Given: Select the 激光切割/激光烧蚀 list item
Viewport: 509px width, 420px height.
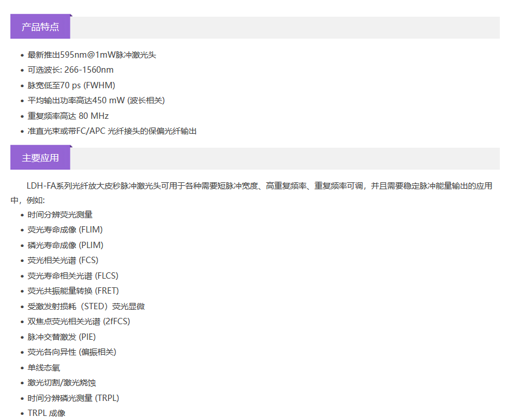Looking at the screenshot, I should click(60, 382).
